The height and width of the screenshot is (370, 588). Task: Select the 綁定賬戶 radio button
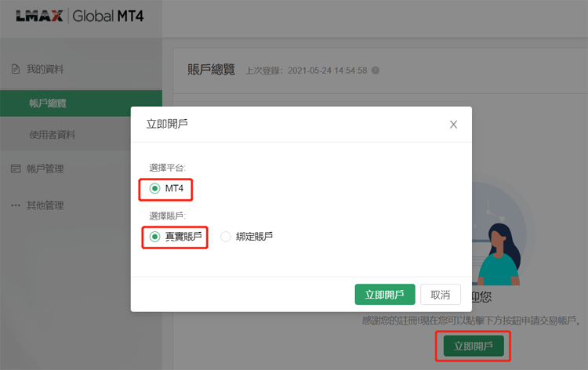226,237
